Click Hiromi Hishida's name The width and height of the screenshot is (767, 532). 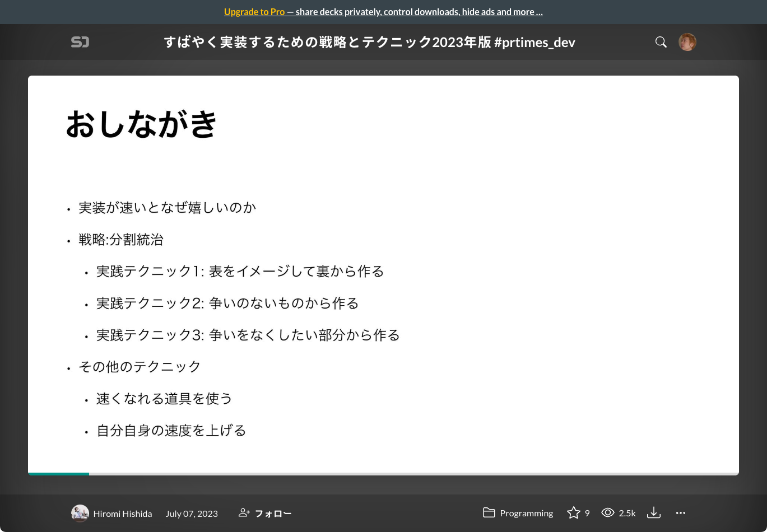point(122,513)
